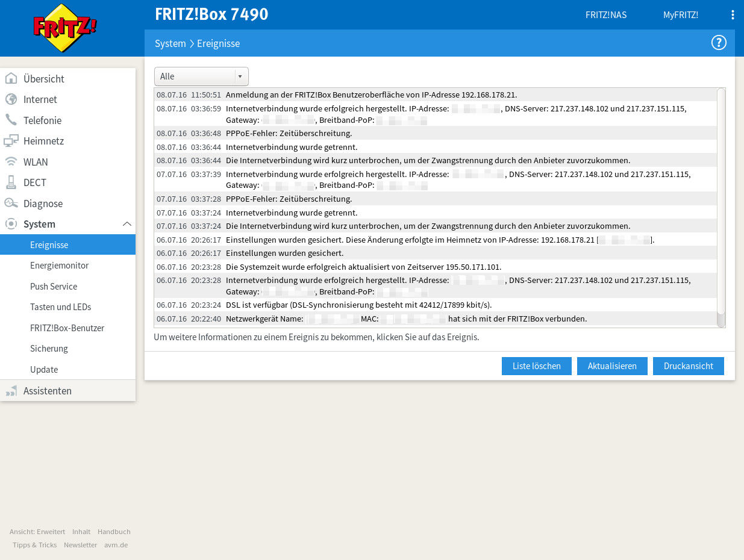Open FRITZ!NAS from the header

coord(606,15)
